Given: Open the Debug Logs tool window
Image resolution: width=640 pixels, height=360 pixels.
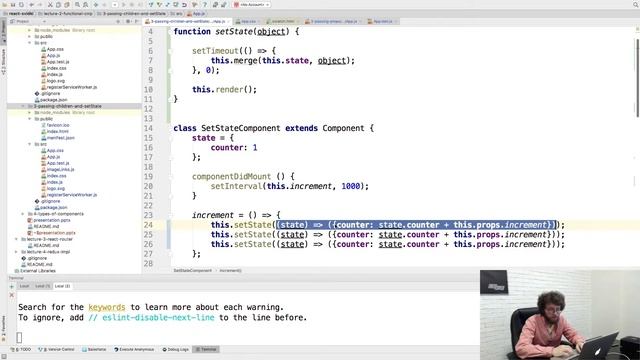Looking at the screenshot, I should point(176,349).
